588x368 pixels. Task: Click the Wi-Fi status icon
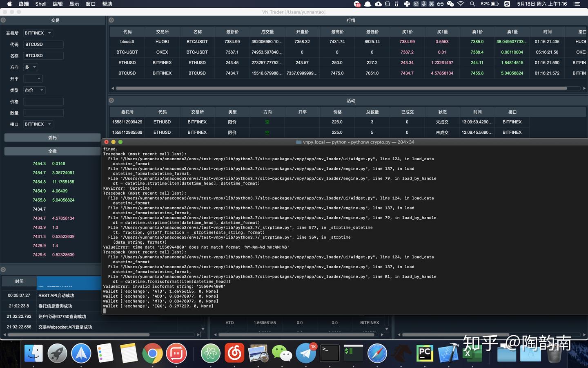pyautogui.click(x=461, y=4)
